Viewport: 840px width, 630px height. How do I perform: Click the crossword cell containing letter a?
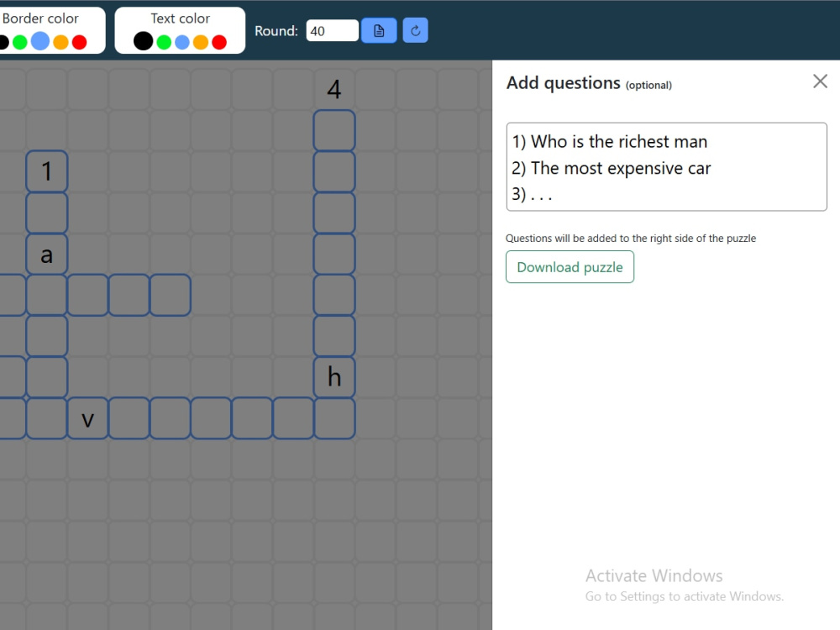click(x=46, y=254)
